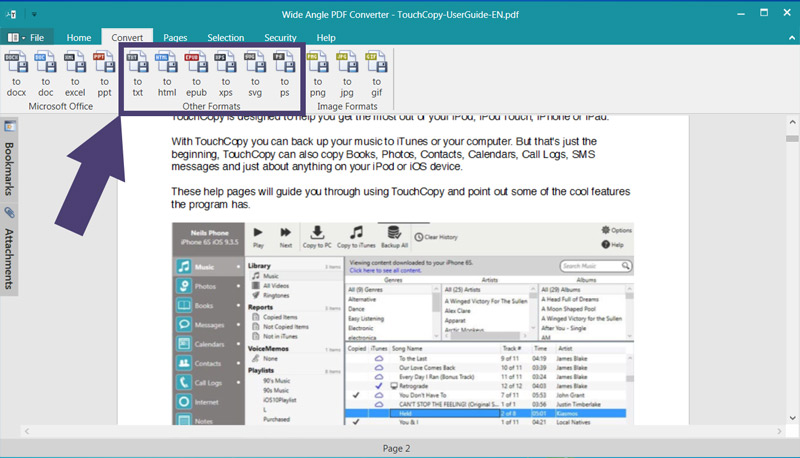Convert the PDF to txt
The height and width of the screenshot is (458, 800).
pos(138,74)
